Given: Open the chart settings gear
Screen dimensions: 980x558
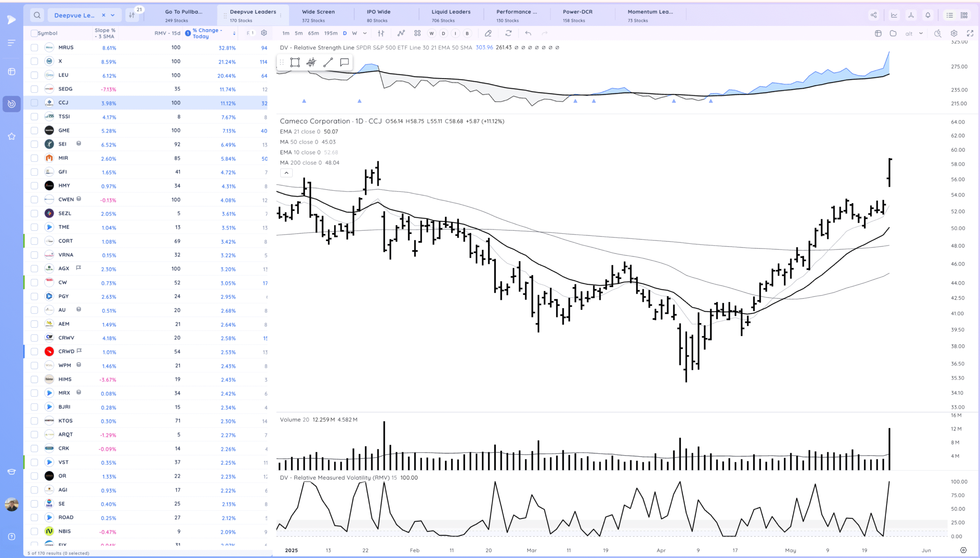Looking at the screenshot, I should [x=954, y=33].
